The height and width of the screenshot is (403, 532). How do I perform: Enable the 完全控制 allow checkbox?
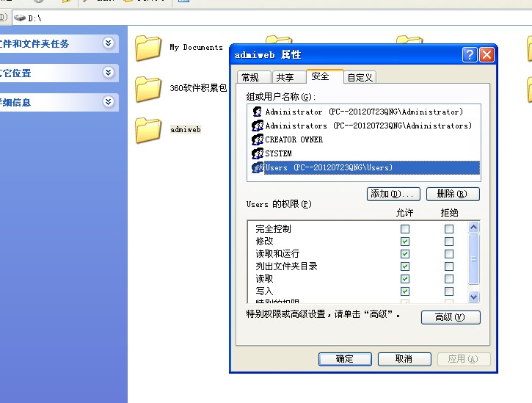[x=405, y=229]
